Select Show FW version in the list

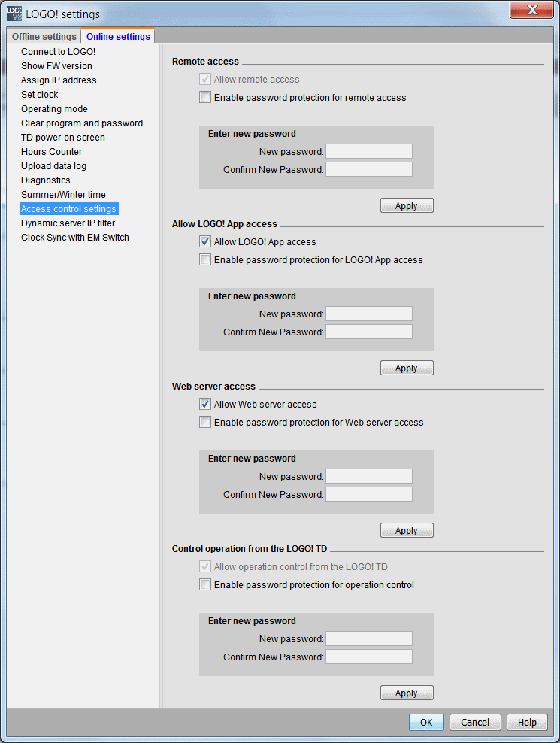56,66
